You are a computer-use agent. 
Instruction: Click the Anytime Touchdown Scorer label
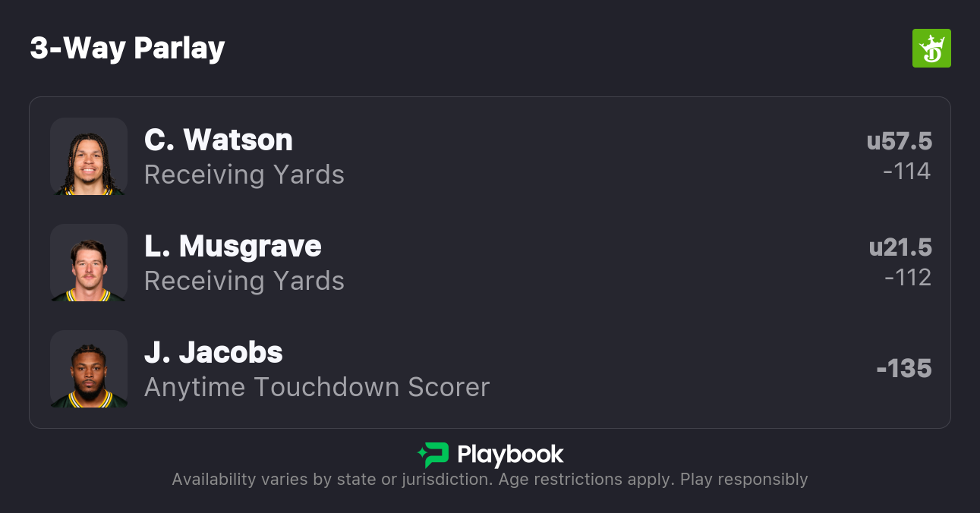(317, 387)
